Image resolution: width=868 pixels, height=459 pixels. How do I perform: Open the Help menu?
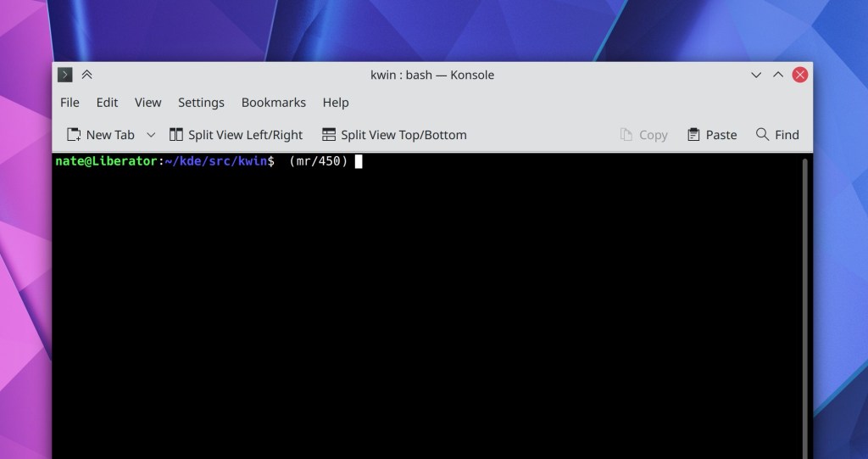[x=336, y=103]
